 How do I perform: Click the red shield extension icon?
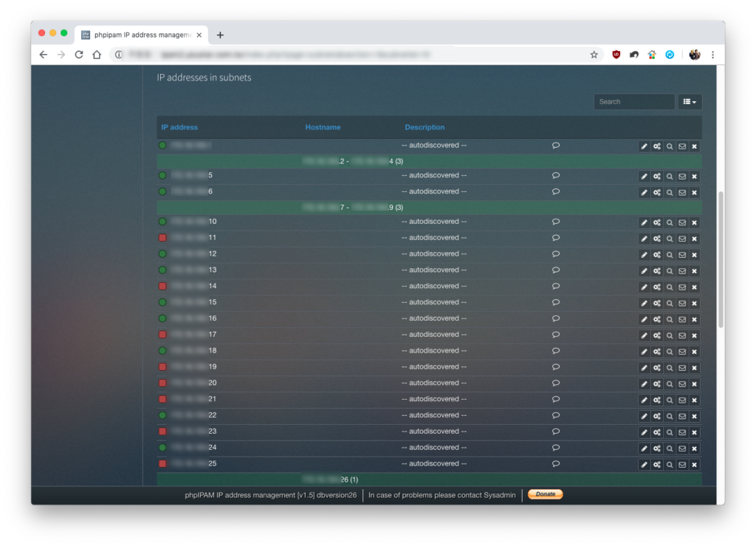pos(616,55)
